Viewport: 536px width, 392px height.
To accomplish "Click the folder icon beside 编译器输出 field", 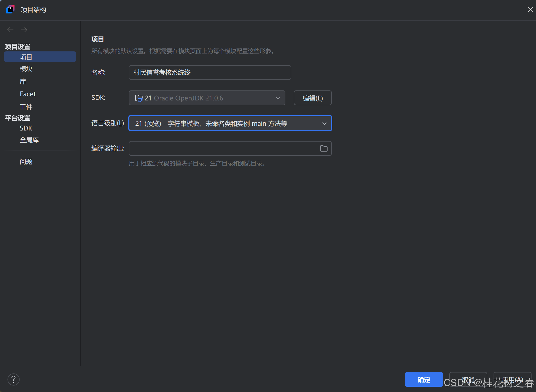I will (x=323, y=148).
